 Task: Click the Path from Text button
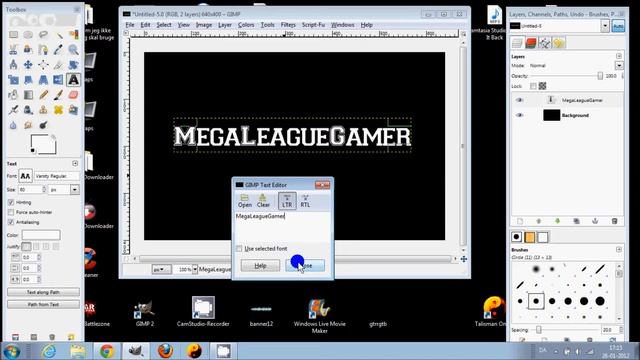pyautogui.click(x=43, y=304)
